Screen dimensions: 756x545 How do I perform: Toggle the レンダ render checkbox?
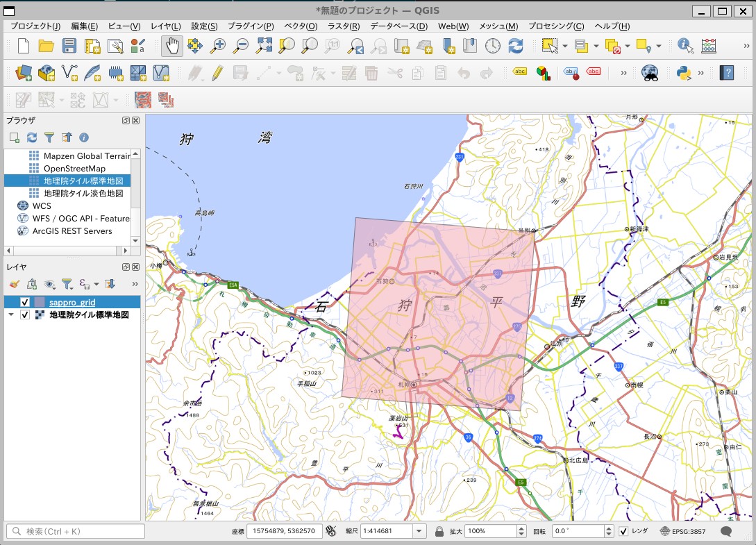623,531
